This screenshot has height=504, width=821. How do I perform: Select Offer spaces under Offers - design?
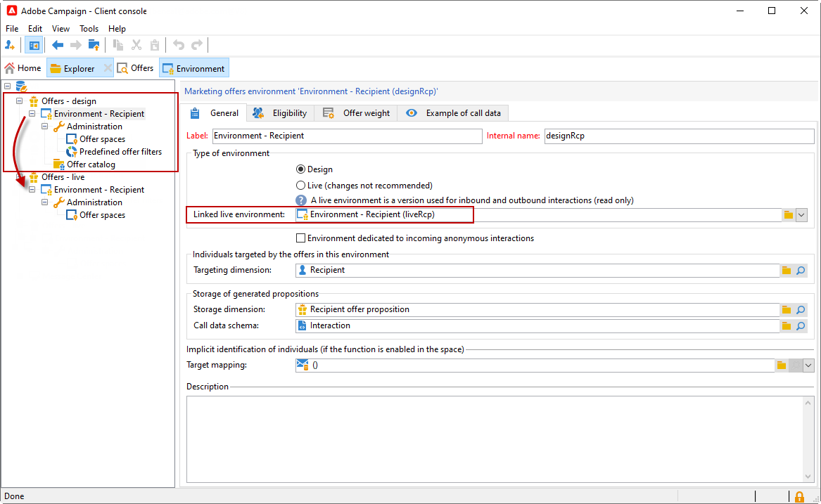[102, 139]
